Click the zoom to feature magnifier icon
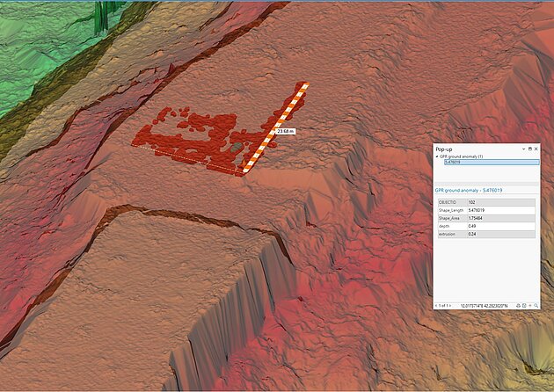Screen dimensions: 554x392 (x=536, y=306)
